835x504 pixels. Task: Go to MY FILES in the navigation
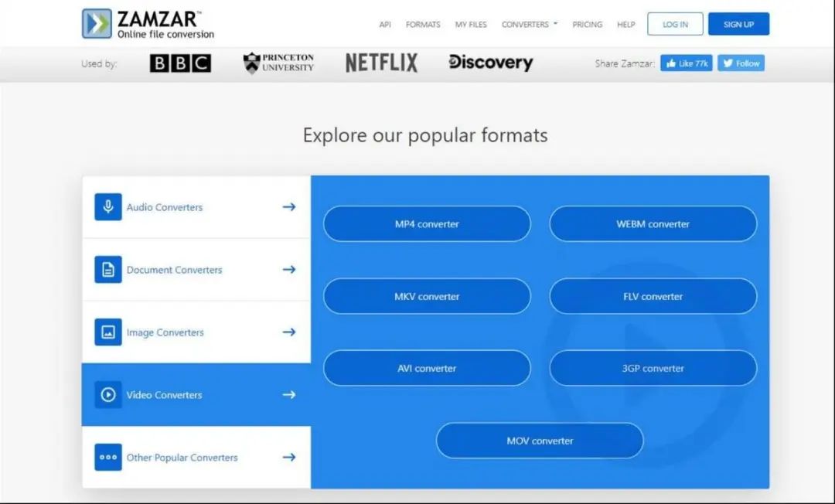(471, 24)
